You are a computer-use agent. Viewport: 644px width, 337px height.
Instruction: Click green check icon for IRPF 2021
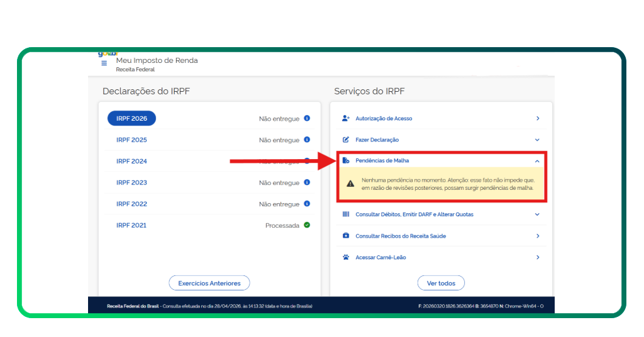tap(307, 225)
